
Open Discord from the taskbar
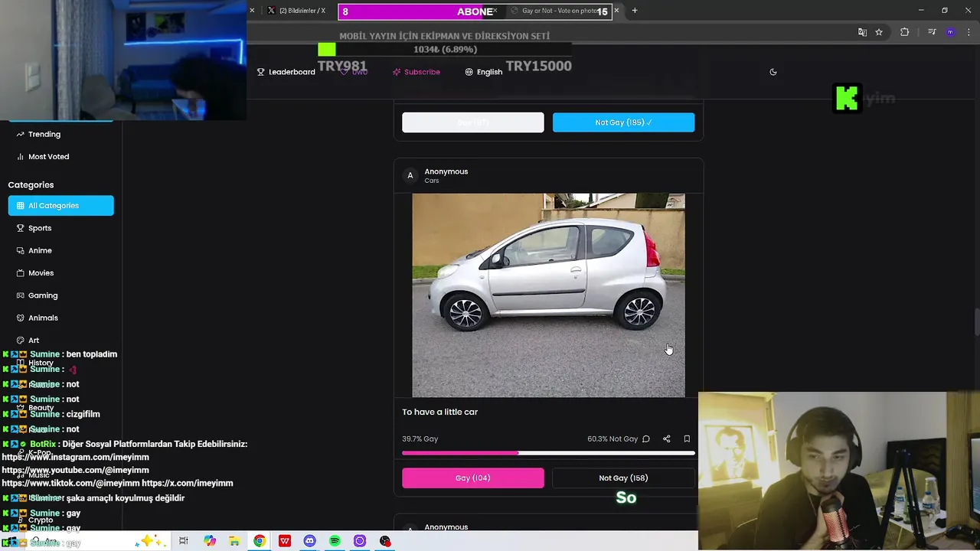tap(309, 541)
